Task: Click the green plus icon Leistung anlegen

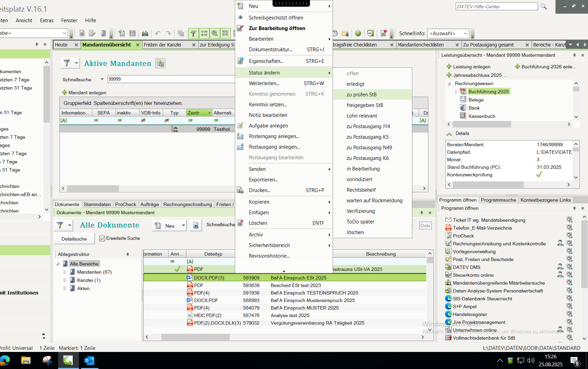Action: [449, 67]
